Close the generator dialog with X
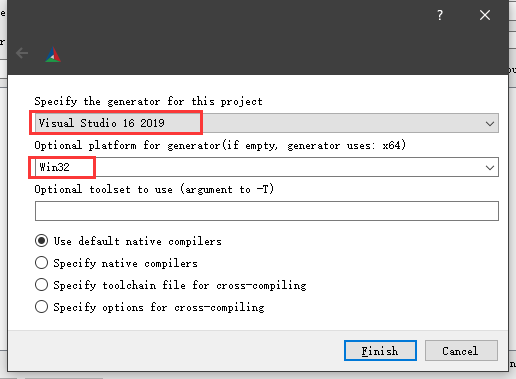 click(485, 15)
